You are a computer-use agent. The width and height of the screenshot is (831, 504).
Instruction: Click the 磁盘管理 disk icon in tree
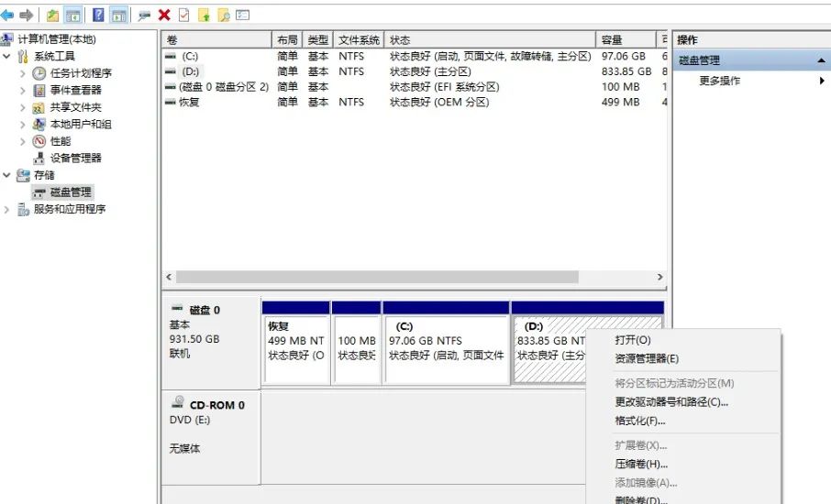(x=39, y=192)
